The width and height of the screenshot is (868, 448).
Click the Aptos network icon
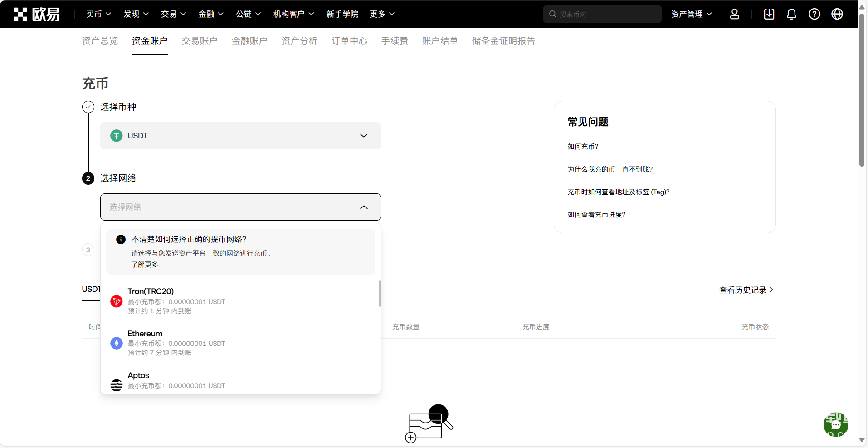(x=117, y=385)
